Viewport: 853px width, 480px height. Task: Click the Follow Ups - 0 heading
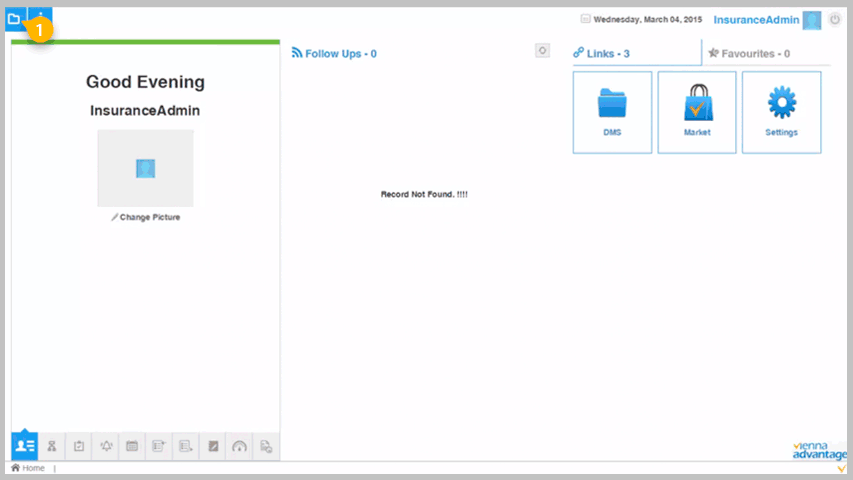(341, 53)
